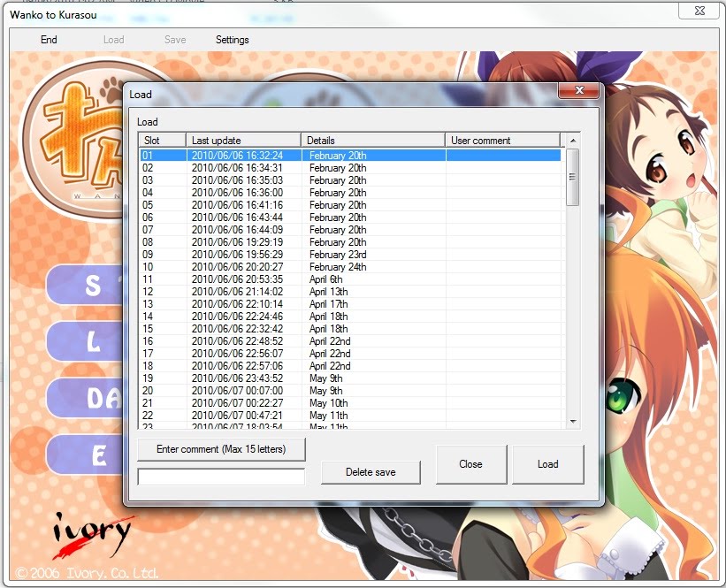Select save slot 01 row
Viewport: 726px width, 588px height.
[350, 156]
